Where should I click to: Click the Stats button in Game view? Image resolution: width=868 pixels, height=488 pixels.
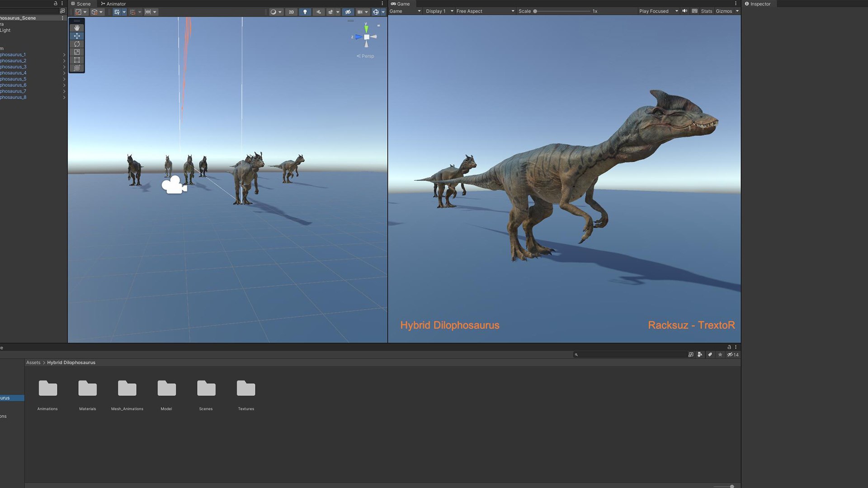point(707,11)
